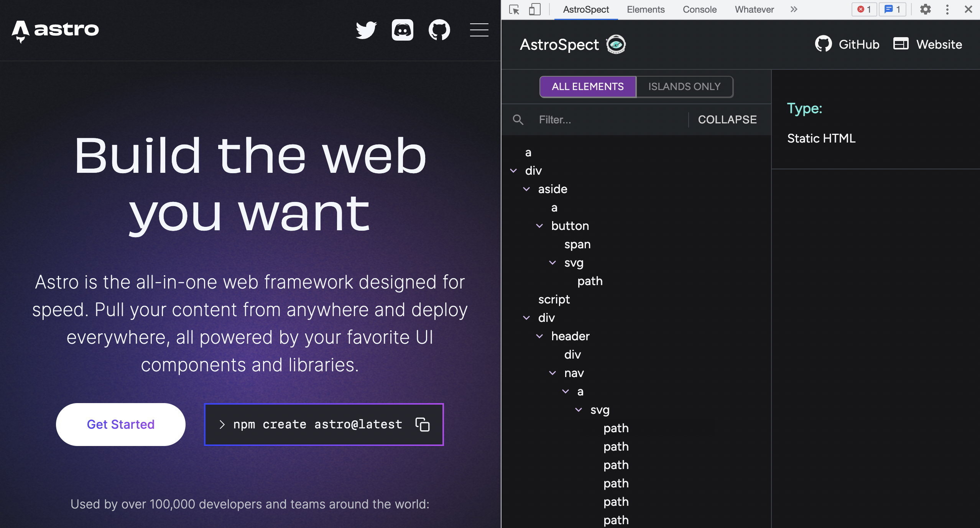The width and height of the screenshot is (980, 528).
Task: Copy the npm create command icon
Action: 423,425
